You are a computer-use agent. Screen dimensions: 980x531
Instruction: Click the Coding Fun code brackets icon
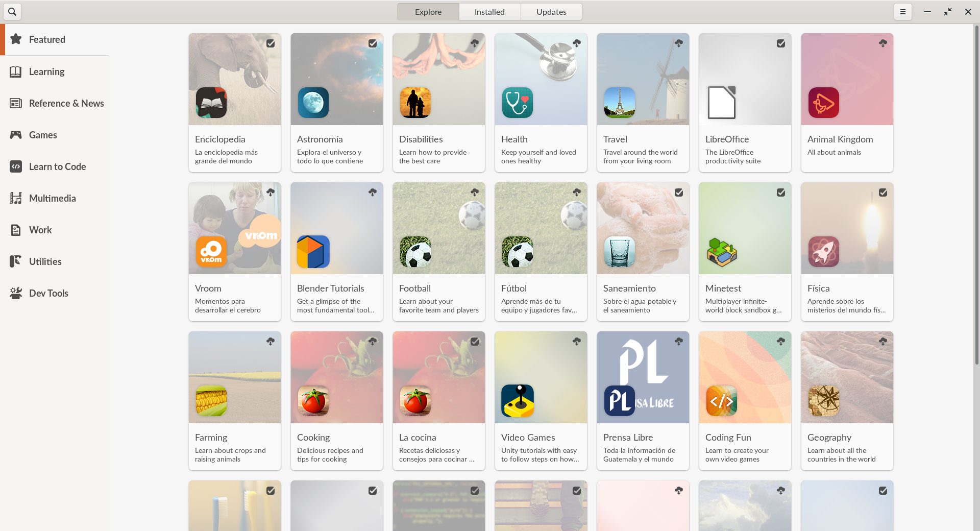click(722, 401)
